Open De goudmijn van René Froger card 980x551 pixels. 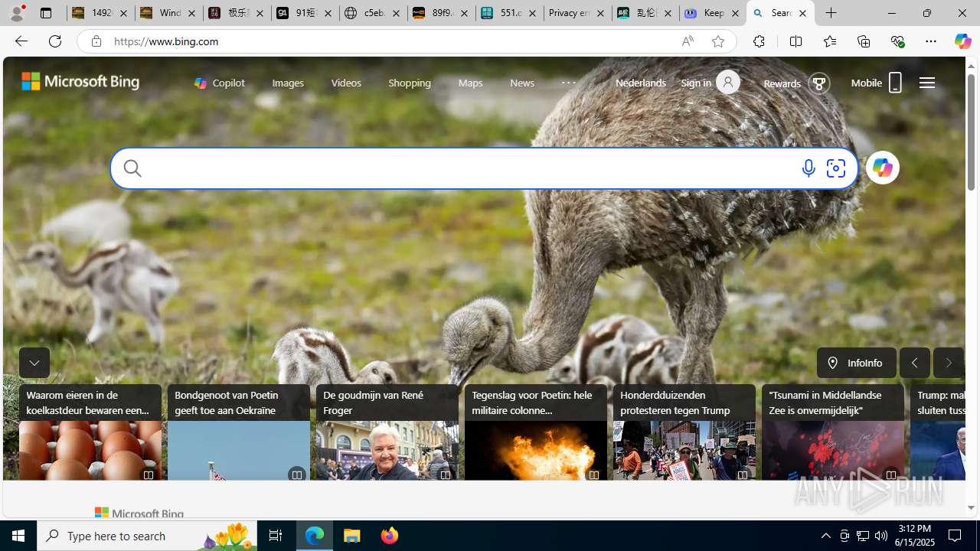click(387, 432)
